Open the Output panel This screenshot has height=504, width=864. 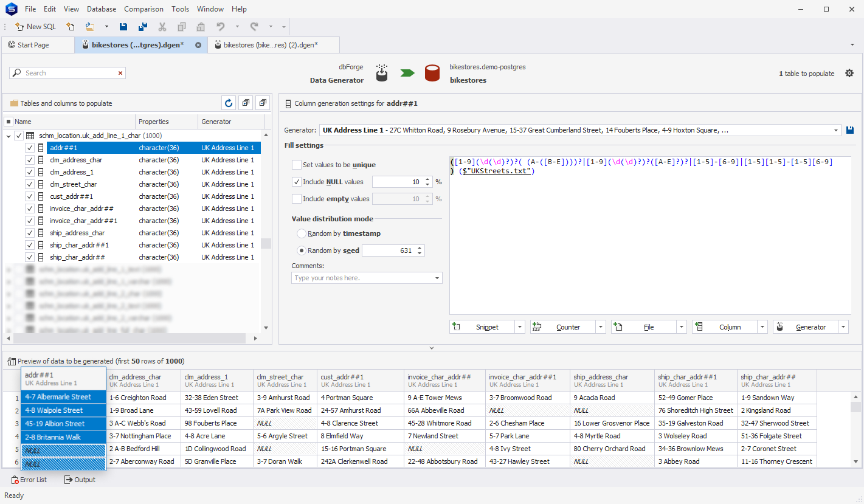click(x=80, y=480)
